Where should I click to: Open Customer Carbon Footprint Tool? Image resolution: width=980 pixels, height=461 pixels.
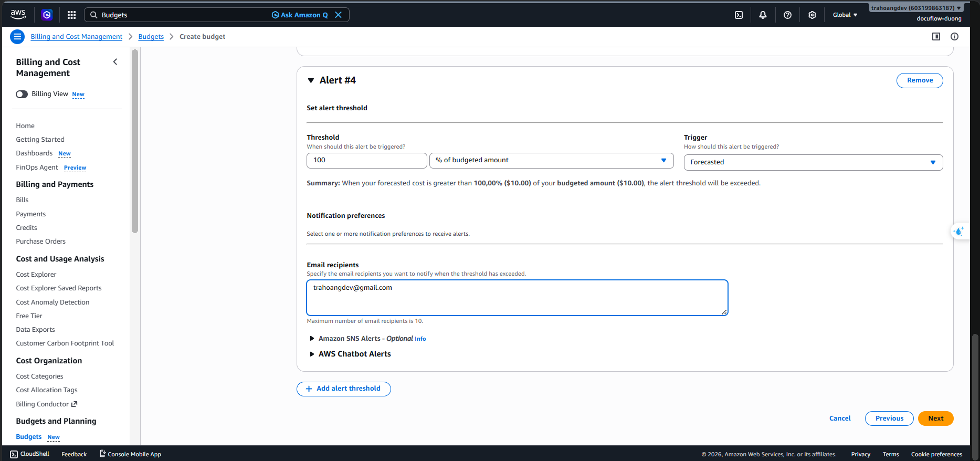pos(65,343)
